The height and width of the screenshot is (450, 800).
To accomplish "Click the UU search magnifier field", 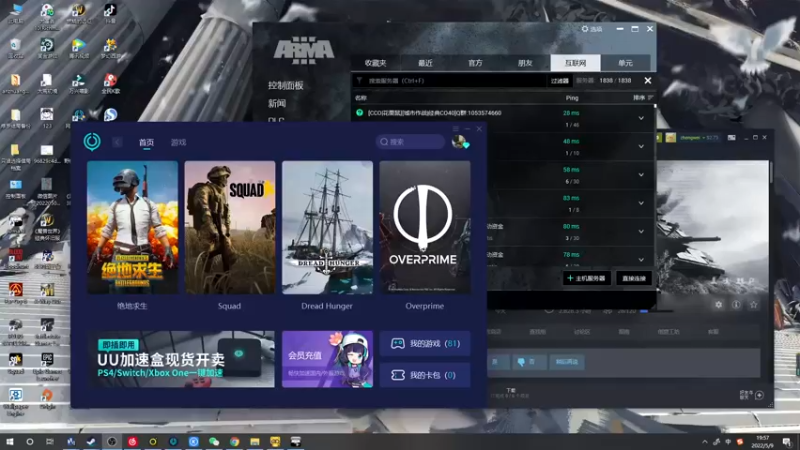I will pyautogui.click(x=410, y=141).
